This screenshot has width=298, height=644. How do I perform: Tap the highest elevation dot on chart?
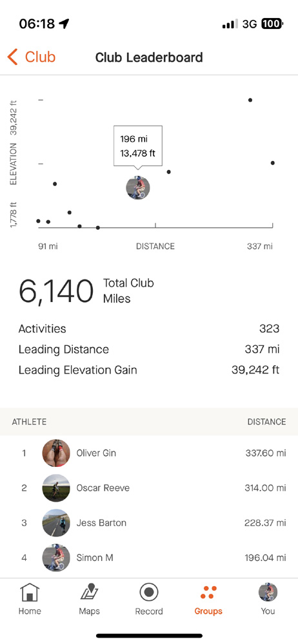click(x=250, y=100)
